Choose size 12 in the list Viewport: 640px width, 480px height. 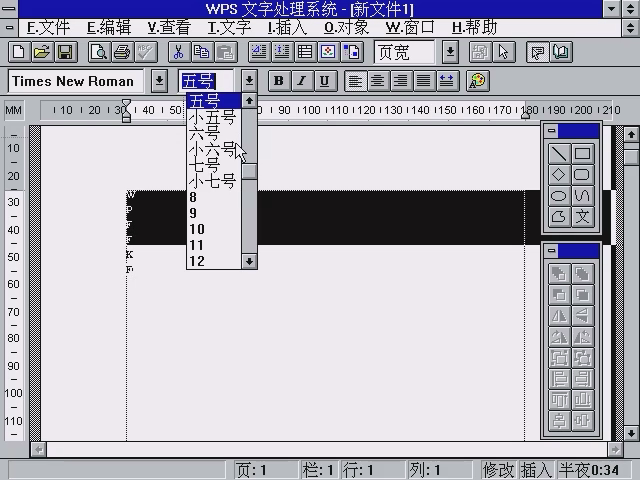(212, 261)
